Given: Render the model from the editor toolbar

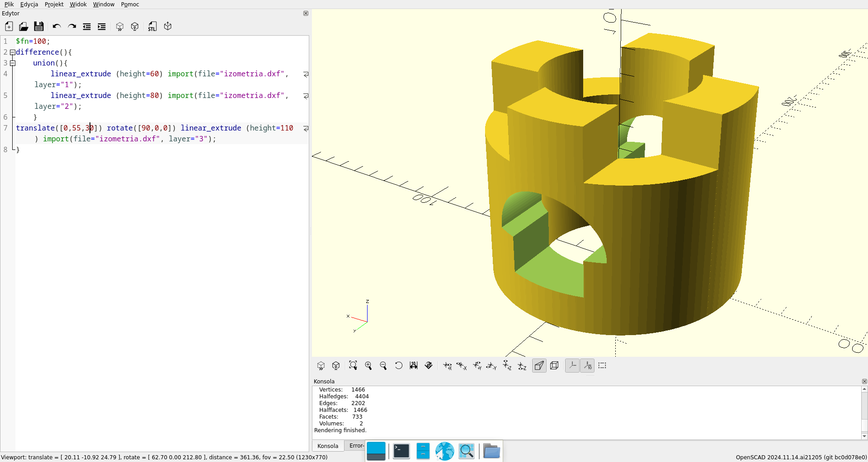Looking at the screenshot, I should [135, 27].
